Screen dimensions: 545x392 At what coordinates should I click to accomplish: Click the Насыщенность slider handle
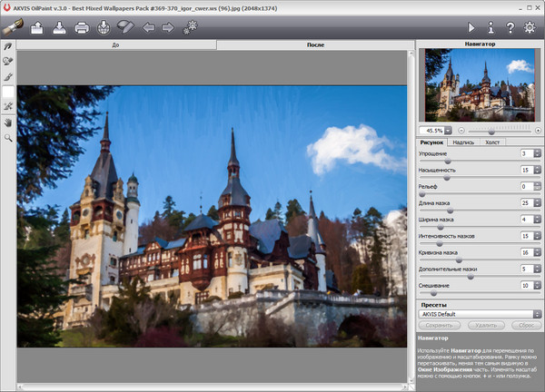pyautogui.click(x=448, y=176)
